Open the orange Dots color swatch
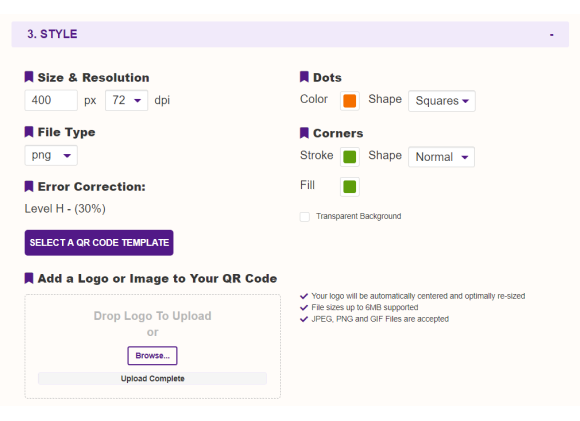This screenshot has width=580, height=421. [x=350, y=101]
